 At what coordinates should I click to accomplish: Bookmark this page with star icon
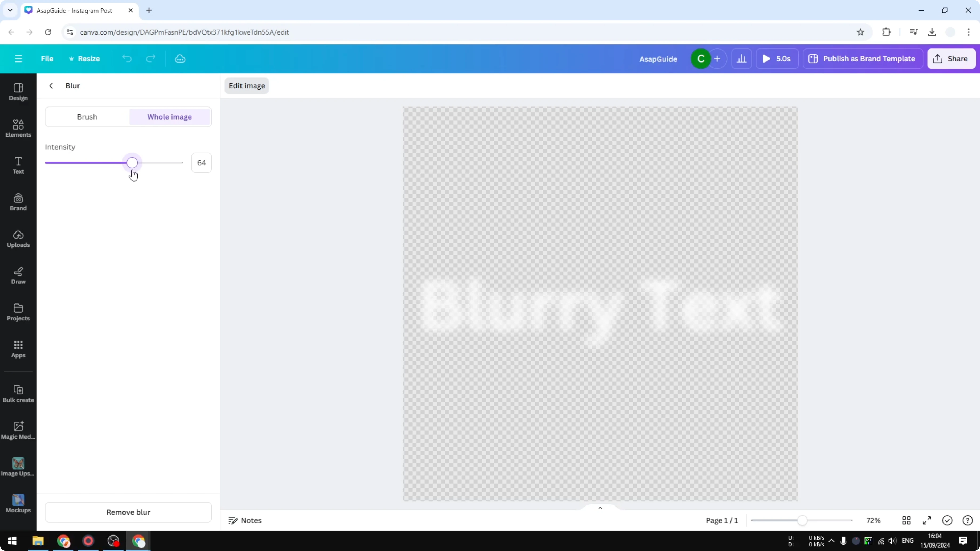coord(860,32)
